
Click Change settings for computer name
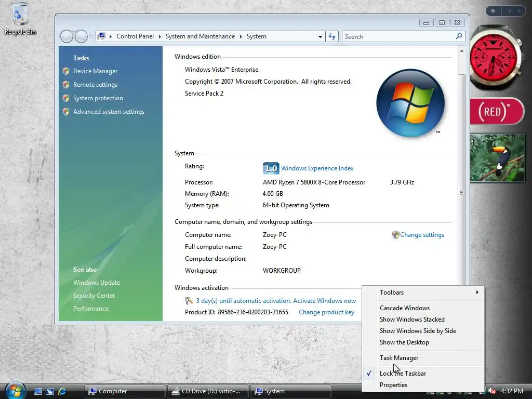point(422,235)
